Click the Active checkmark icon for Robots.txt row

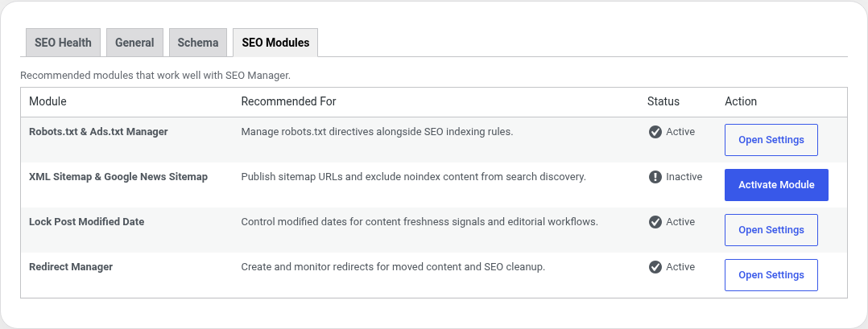[655, 132]
